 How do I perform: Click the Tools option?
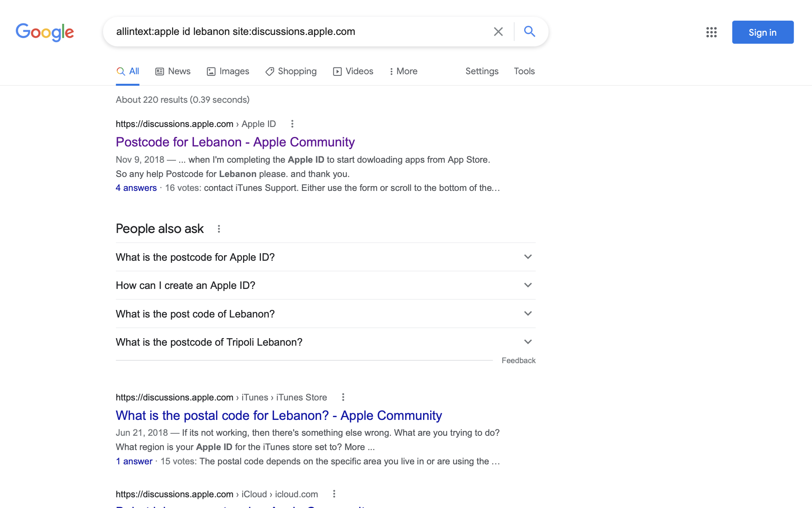tap(524, 71)
